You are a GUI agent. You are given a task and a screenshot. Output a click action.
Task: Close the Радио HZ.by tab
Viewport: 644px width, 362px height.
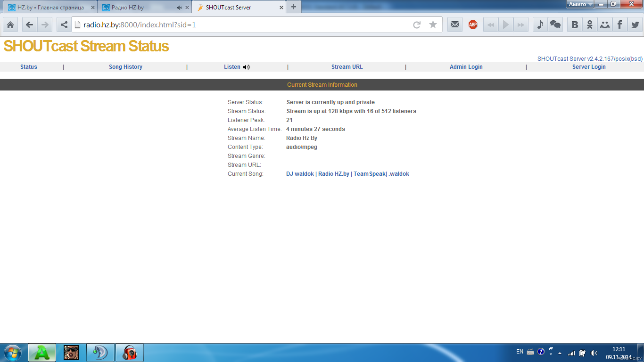[x=187, y=8]
